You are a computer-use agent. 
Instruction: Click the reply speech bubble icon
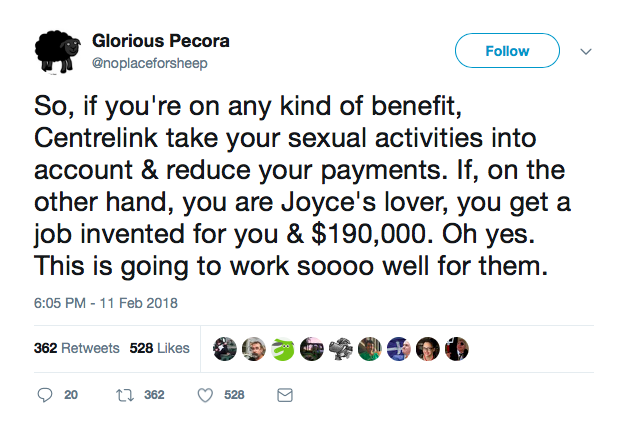point(45,395)
